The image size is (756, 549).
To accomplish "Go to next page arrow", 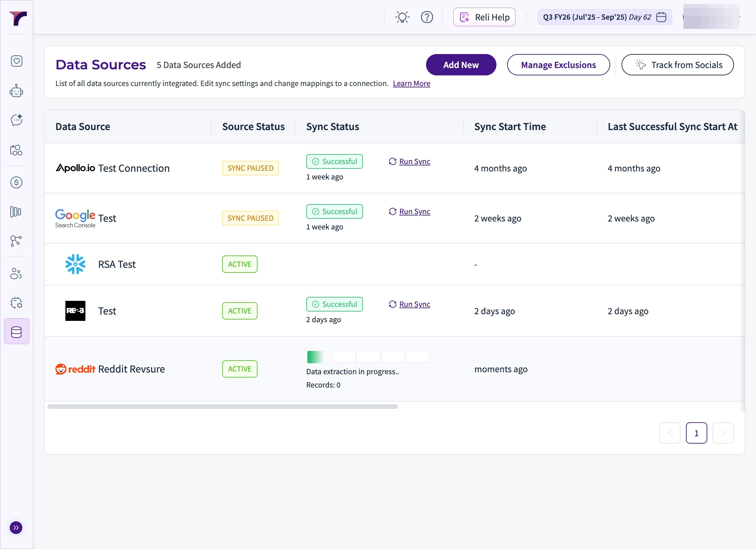I will (723, 433).
